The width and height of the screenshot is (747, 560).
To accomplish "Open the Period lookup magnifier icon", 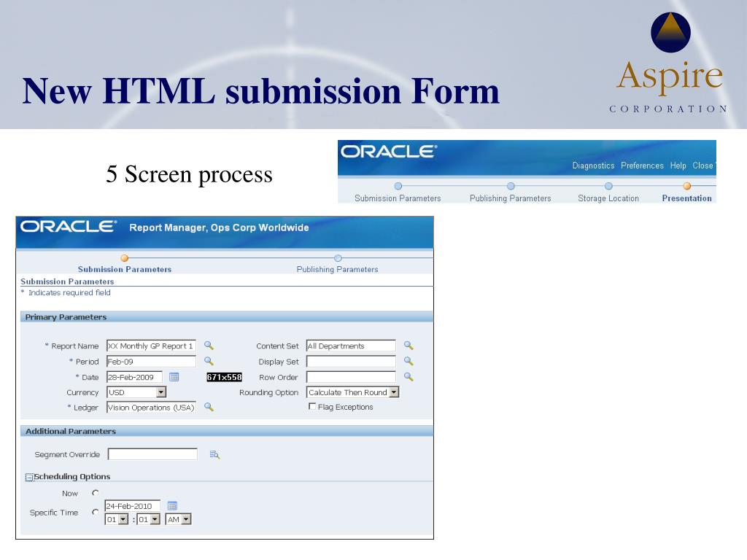I will [209, 362].
